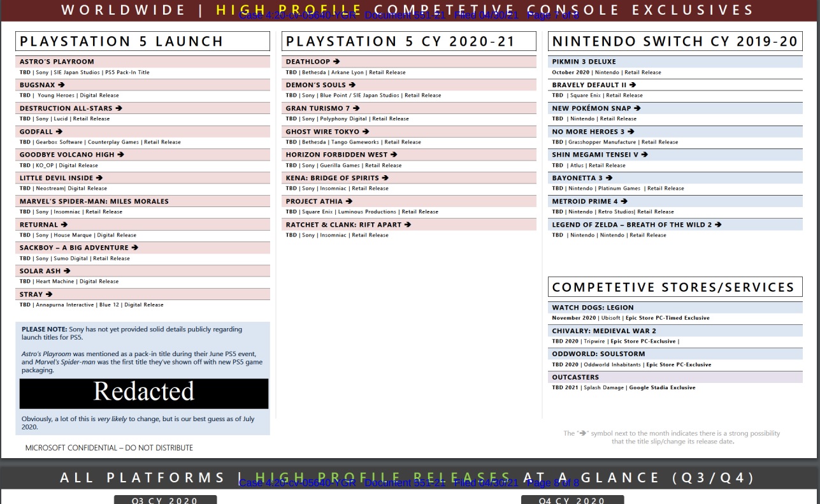Select the LITTLE DEVIL INSIDE title
This screenshot has height=504, width=820.
click(61, 178)
